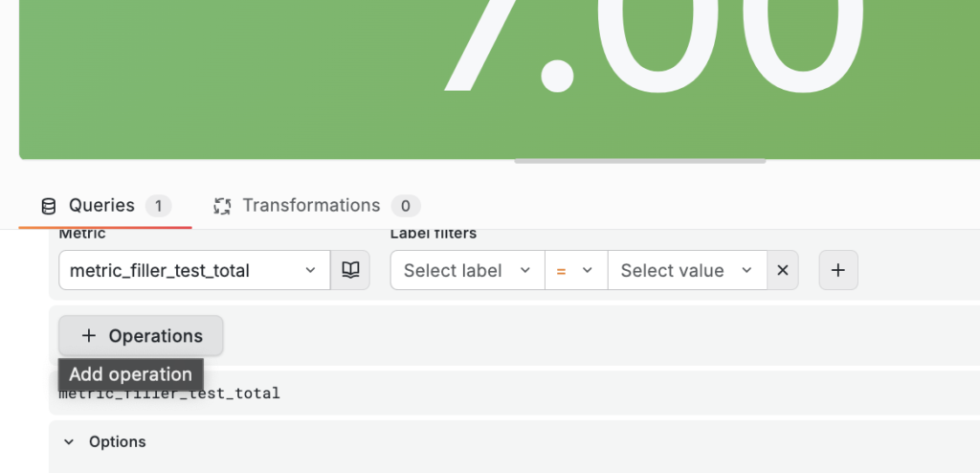Click the database icon in Queries tab
Image resolution: width=980 pixels, height=473 pixels.
click(x=48, y=206)
